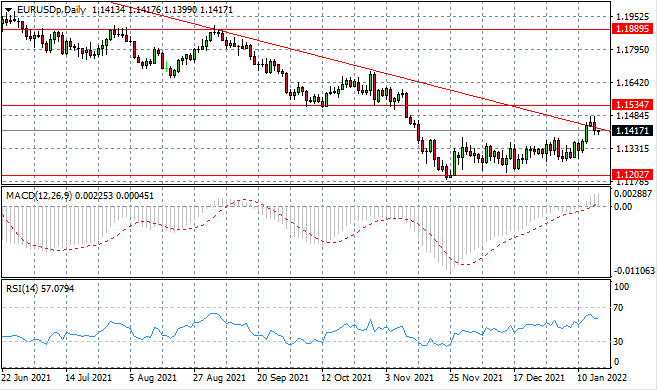Click the 1.14845 price scale value
The height and width of the screenshot is (390, 658).
click(x=632, y=115)
